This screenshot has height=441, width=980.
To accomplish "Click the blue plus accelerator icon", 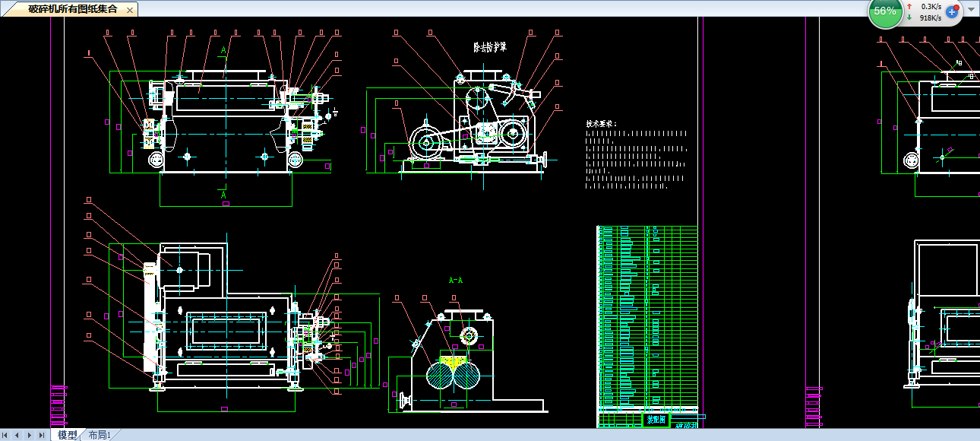I will (953, 11).
